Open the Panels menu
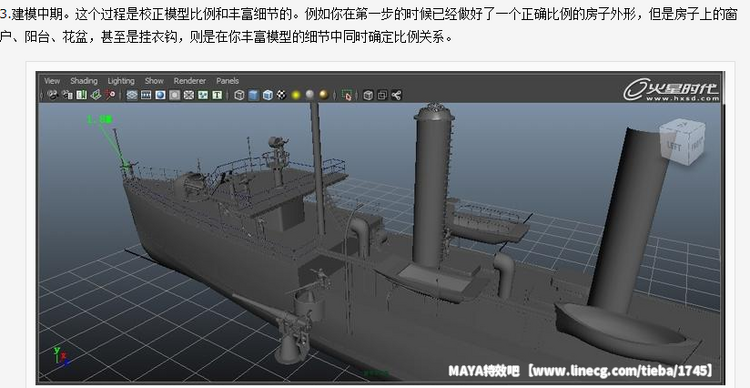Image resolution: width=750 pixels, height=388 pixels. (227, 81)
